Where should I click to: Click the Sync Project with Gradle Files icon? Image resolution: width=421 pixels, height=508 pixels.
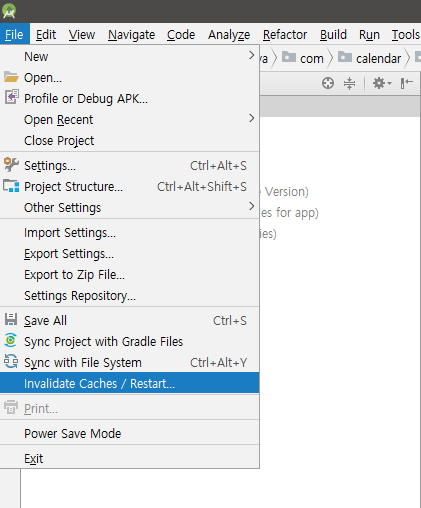click(11, 340)
